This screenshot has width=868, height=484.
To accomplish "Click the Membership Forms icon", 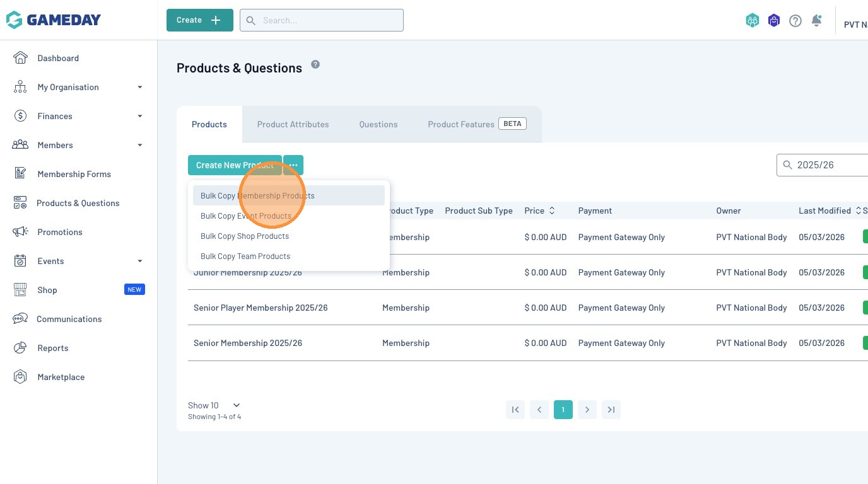I will click(x=20, y=174).
